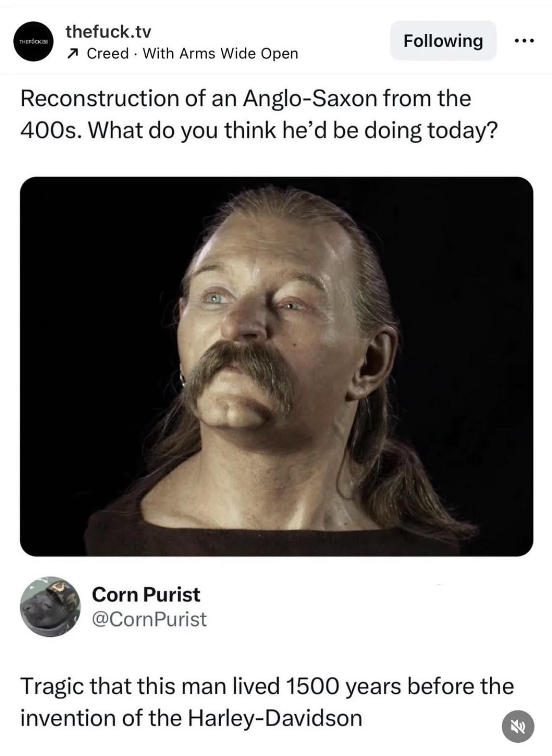Tap the thefuck.tv username

click(108, 32)
